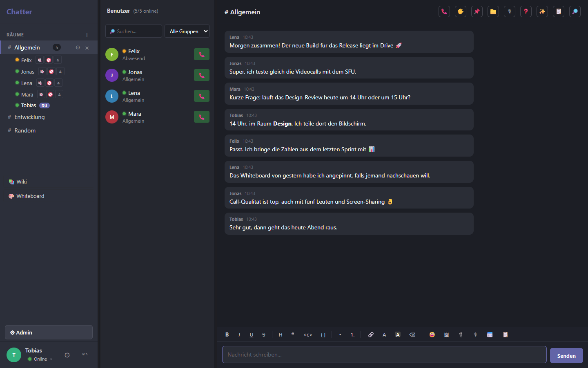Kick Felix with the eject button

click(x=58, y=60)
